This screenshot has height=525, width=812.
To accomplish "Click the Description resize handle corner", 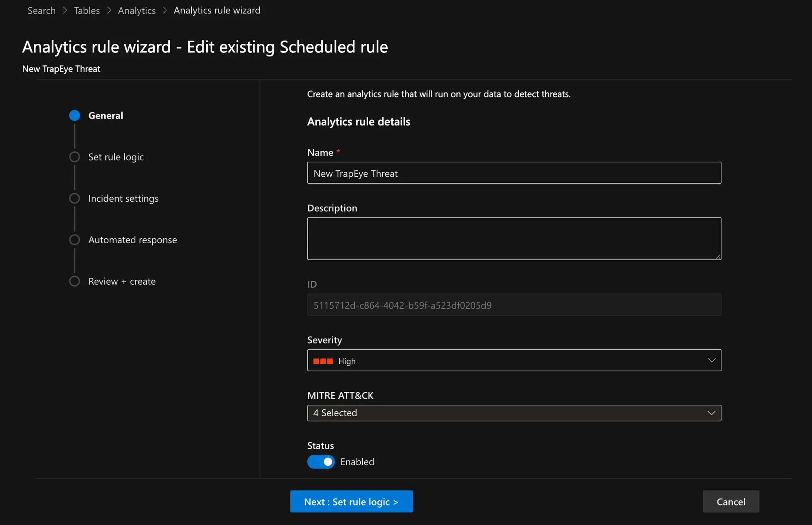I will (718, 257).
